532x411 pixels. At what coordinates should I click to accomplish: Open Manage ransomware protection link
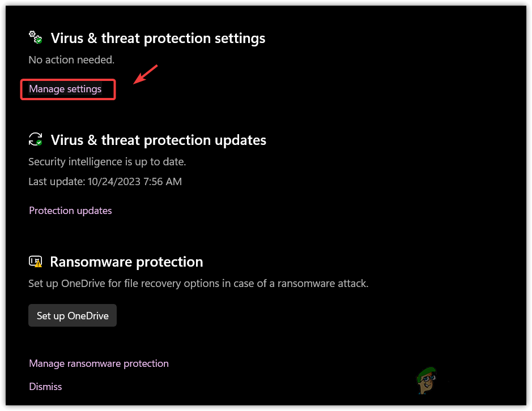99,363
